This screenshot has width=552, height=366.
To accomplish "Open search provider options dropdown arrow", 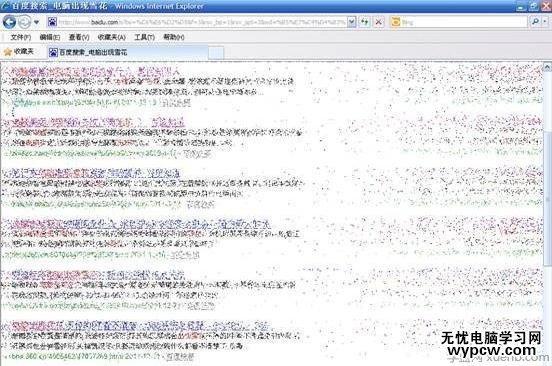I will pos(545,22).
